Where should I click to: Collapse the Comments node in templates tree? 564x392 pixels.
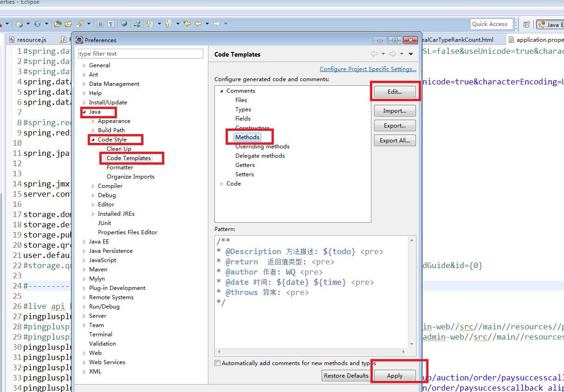[x=222, y=91]
